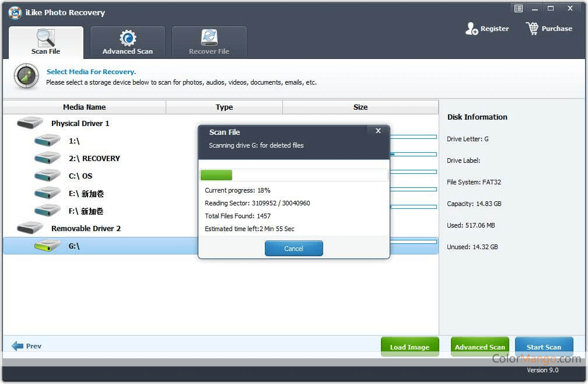Maximize the iLike Photo Recovery window
The image size is (588, 384).
tap(551, 8)
